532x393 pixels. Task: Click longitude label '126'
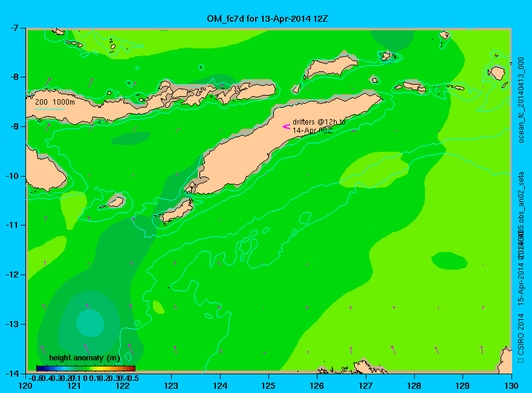(317, 386)
